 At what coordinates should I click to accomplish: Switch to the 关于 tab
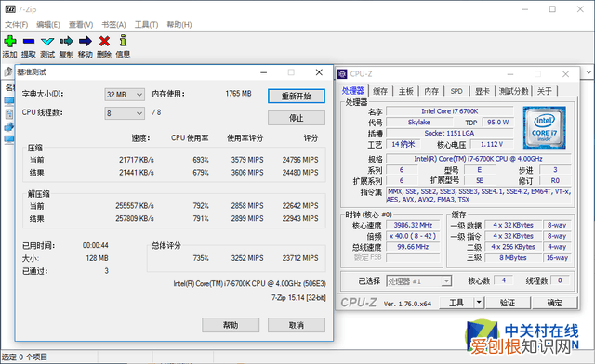(545, 91)
